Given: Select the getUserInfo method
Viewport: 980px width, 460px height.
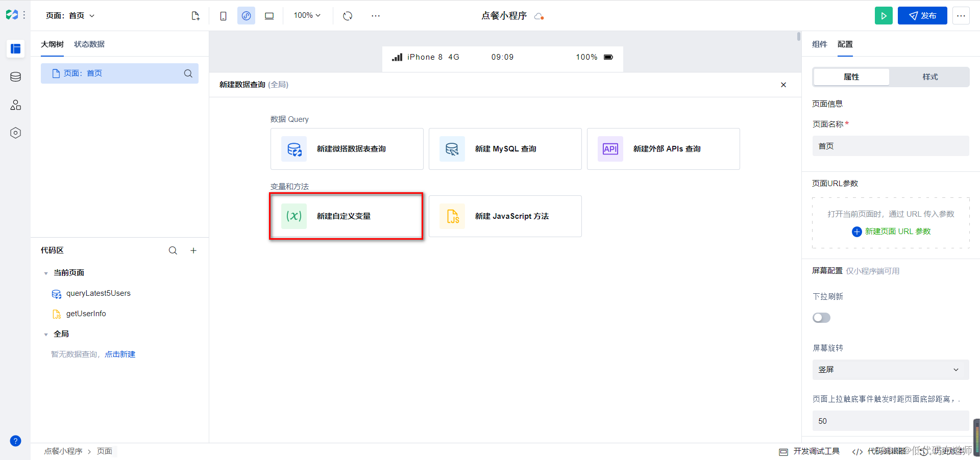Looking at the screenshot, I should 86,314.
